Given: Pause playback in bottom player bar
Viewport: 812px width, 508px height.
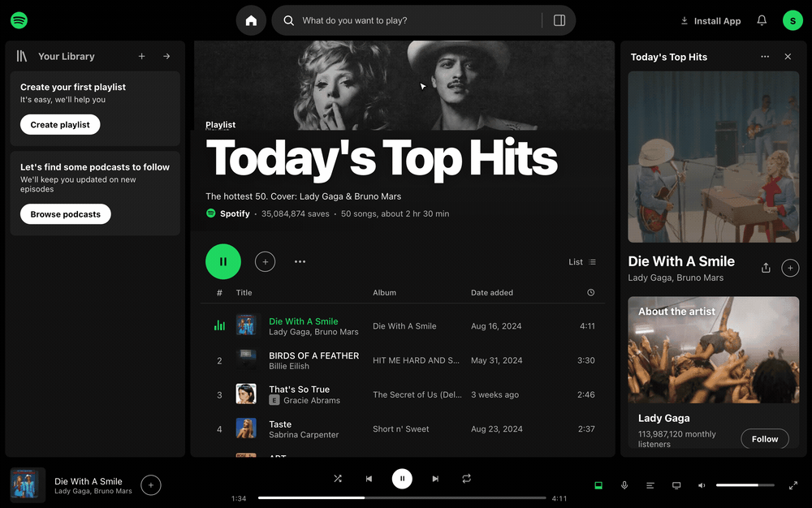Looking at the screenshot, I should pyautogui.click(x=402, y=479).
